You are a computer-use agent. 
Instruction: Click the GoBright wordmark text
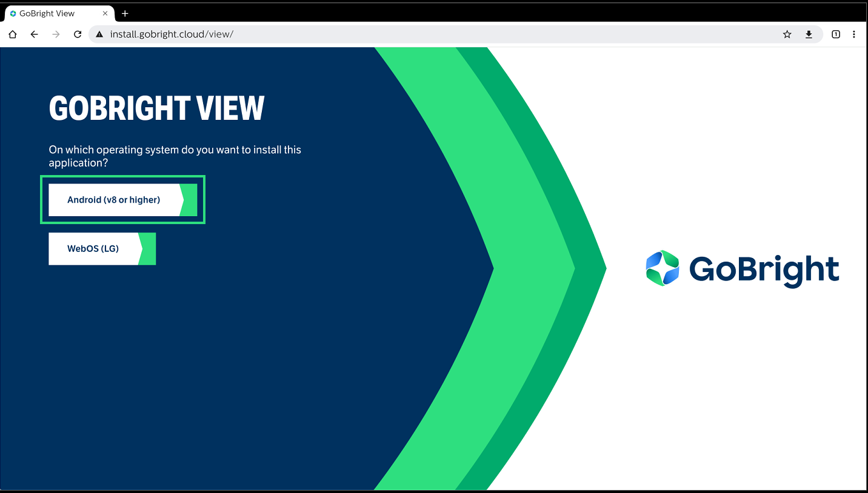(764, 270)
